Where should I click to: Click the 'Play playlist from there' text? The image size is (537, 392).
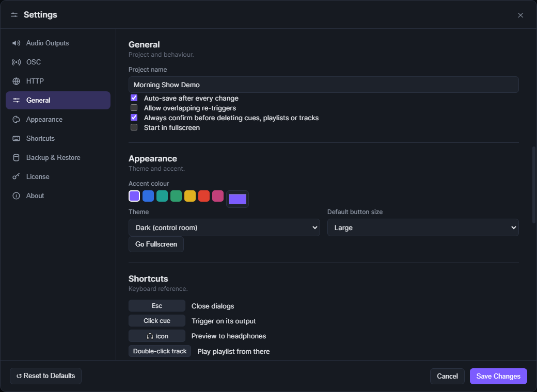(x=233, y=352)
